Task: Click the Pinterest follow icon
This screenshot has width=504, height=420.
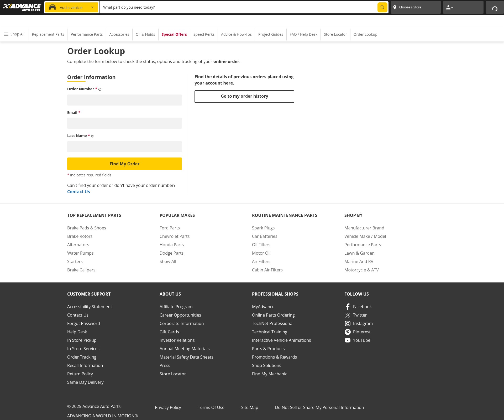Action: [x=348, y=332]
